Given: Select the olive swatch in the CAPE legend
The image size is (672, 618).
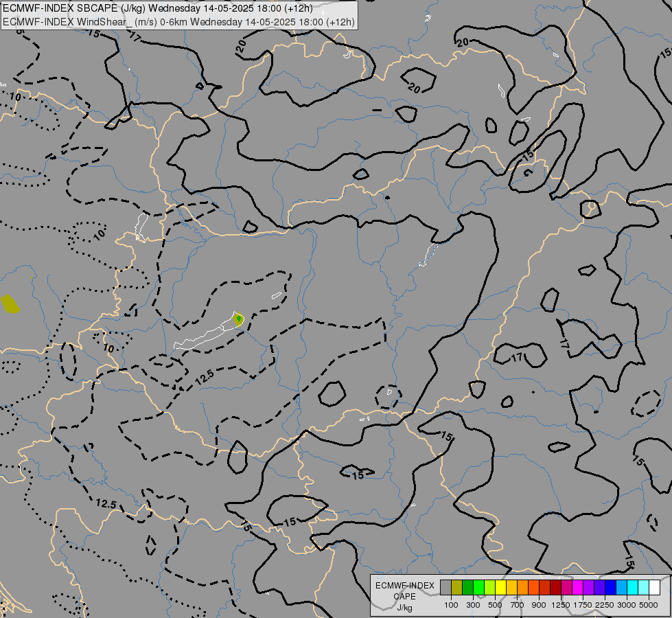Looking at the screenshot, I should (x=457, y=587).
